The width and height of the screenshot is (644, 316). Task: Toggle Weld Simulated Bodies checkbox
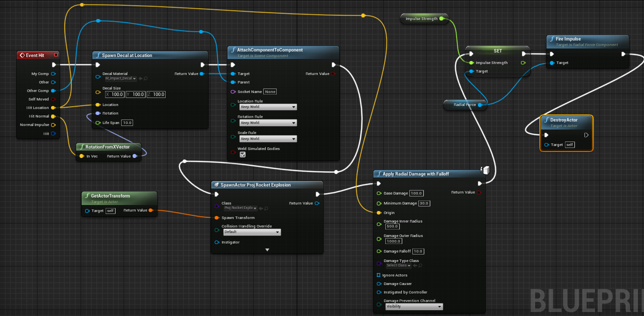point(243,154)
